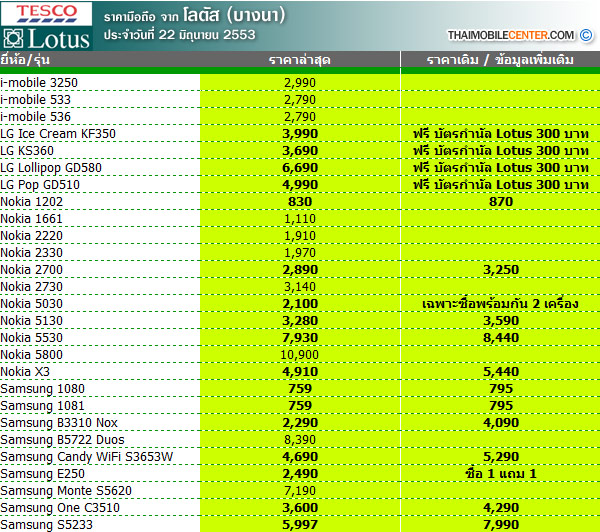Click the 1,970 price of Nokia 2330
Screen dimensions: 600x532
point(300,253)
